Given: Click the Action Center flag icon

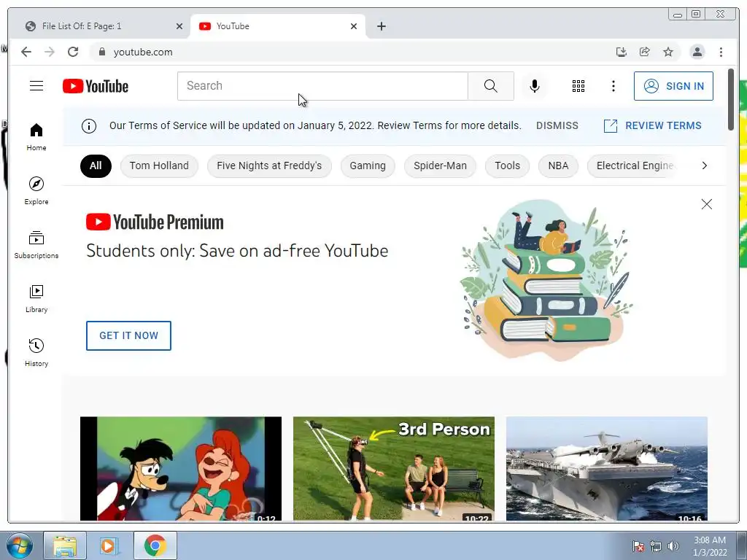Looking at the screenshot, I should tap(638, 546).
